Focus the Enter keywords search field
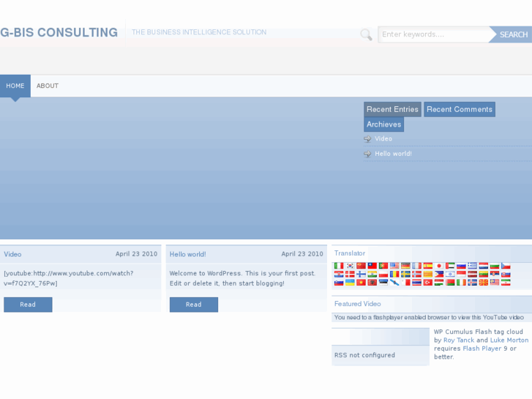The image size is (532, 399). tap(434, 34)
